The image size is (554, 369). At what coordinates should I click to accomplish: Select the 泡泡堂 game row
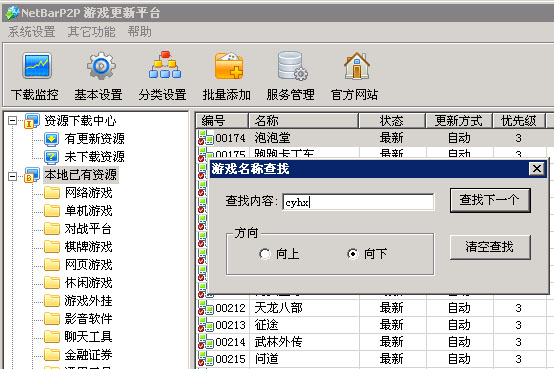pyautogui.click(x=375, y=138)
